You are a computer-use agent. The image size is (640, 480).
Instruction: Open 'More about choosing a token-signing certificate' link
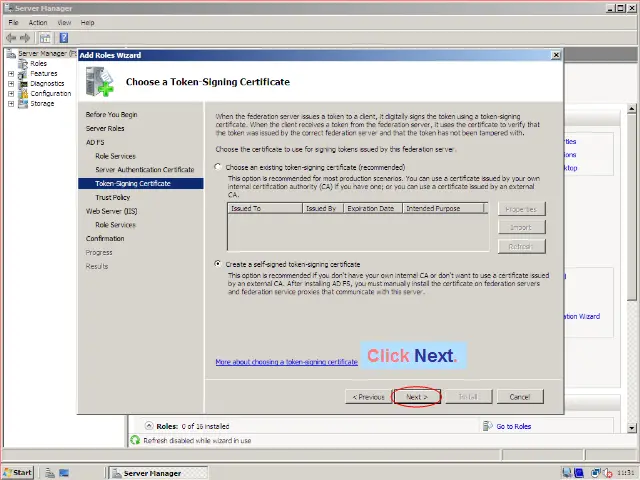click(287, 362)
